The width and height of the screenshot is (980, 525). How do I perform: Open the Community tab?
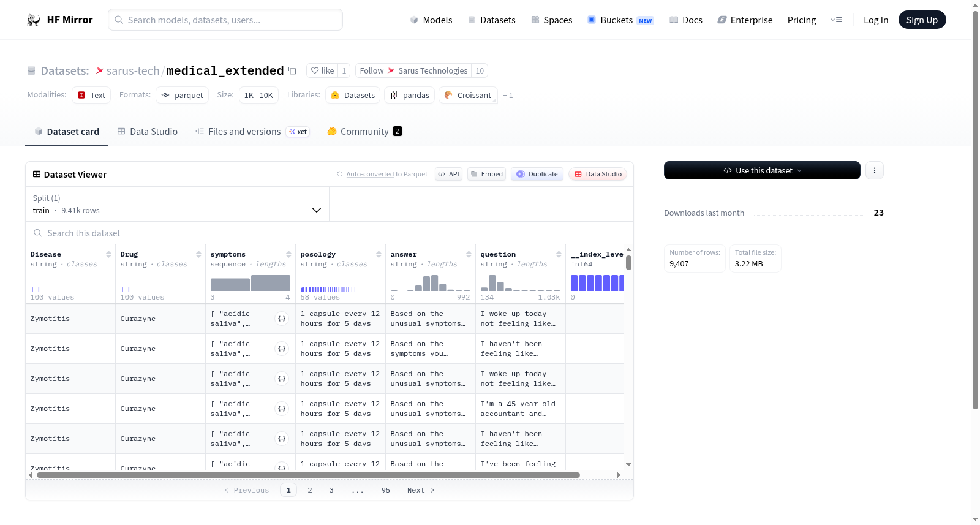(364, 132)
